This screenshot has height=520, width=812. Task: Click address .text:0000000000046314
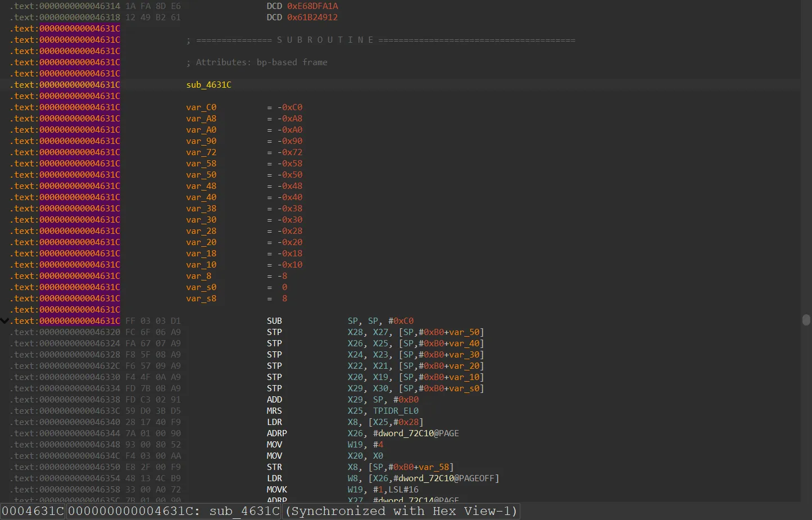pyautogui.click(x=65, y=6)
